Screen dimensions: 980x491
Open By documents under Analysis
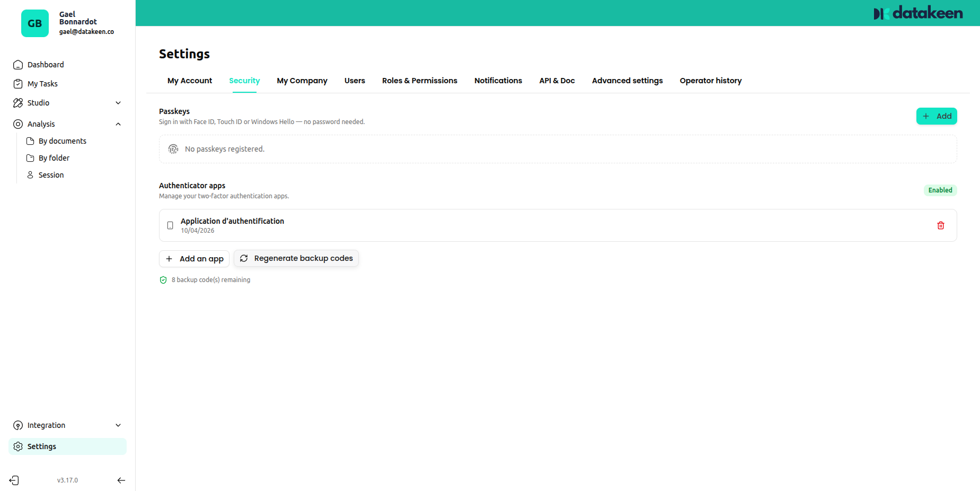point(62,141)
